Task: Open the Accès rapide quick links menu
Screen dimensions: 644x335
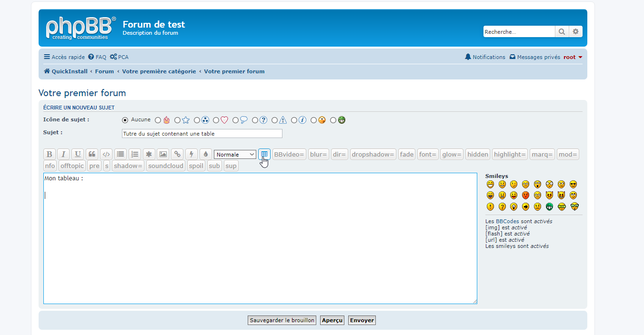Action: tap(64, 57)
